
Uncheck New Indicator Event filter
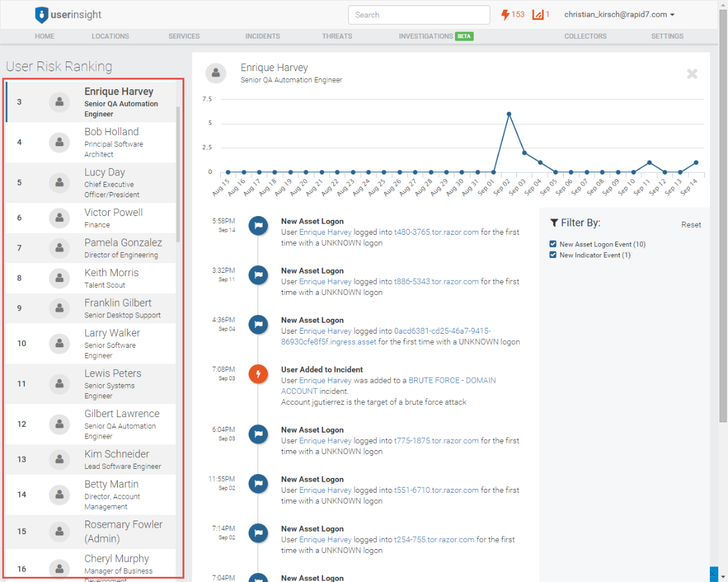coord(553,255)
